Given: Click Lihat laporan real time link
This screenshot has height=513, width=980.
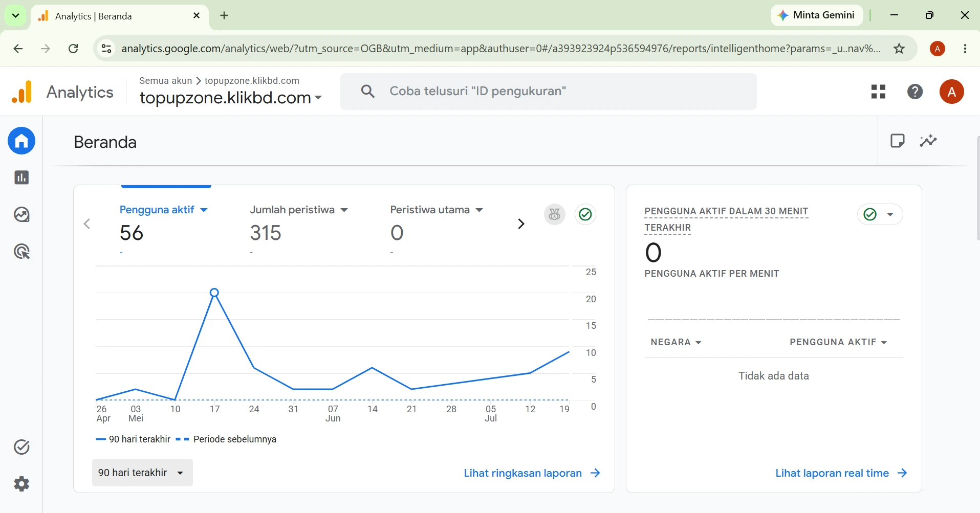Looking at the screenshot, I should [x=841, y=473].
